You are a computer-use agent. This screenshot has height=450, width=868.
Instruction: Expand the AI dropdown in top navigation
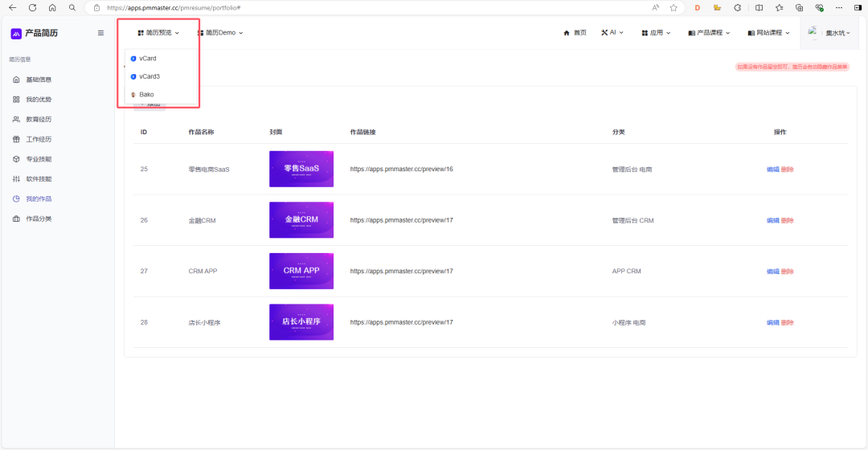coord(612,33)
